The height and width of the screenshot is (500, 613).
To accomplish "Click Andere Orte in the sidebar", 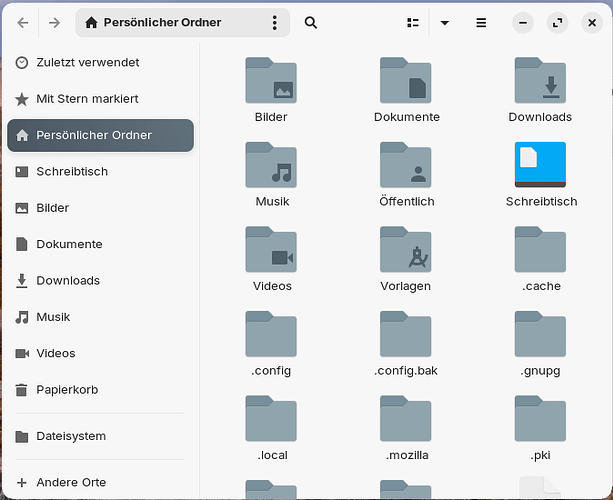I will click(x=100, y=482).
